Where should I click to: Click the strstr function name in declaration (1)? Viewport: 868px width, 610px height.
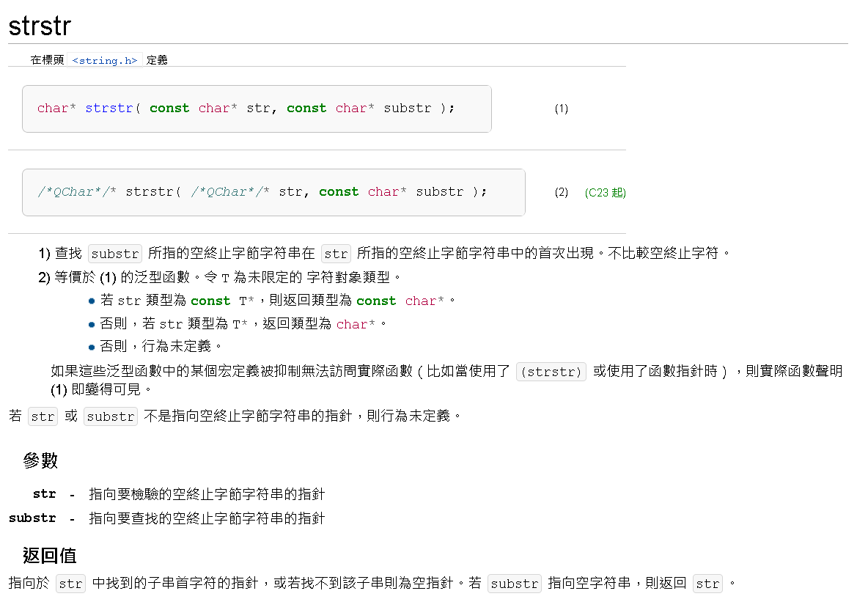point(109,109)
